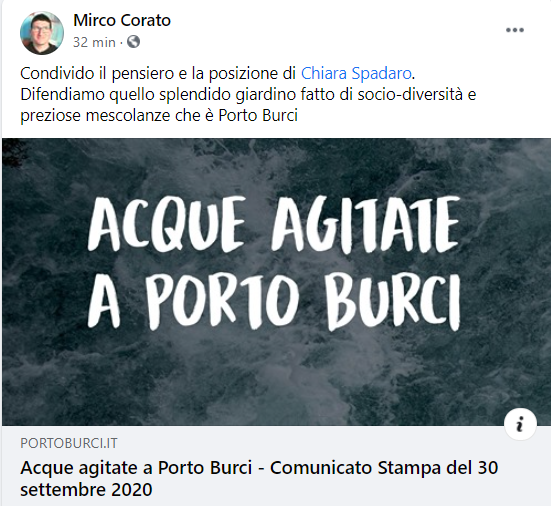Click the globe public audience icon
The height and width of the screenshot is (506, 551).
[134, 42]
